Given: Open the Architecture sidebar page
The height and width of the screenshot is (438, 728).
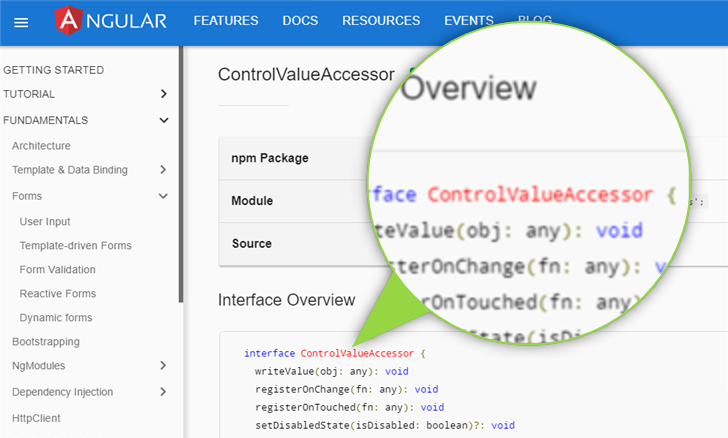Looking at the screenshot, I should pos(41,146).
